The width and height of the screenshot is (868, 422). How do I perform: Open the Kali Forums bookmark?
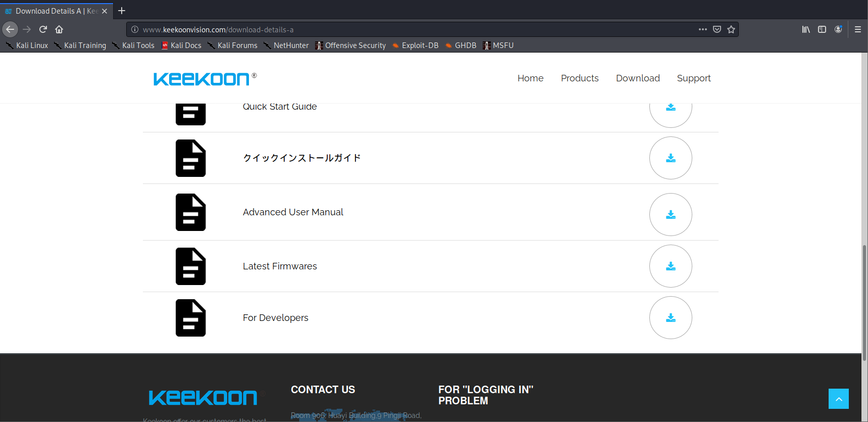click(232, 45)
